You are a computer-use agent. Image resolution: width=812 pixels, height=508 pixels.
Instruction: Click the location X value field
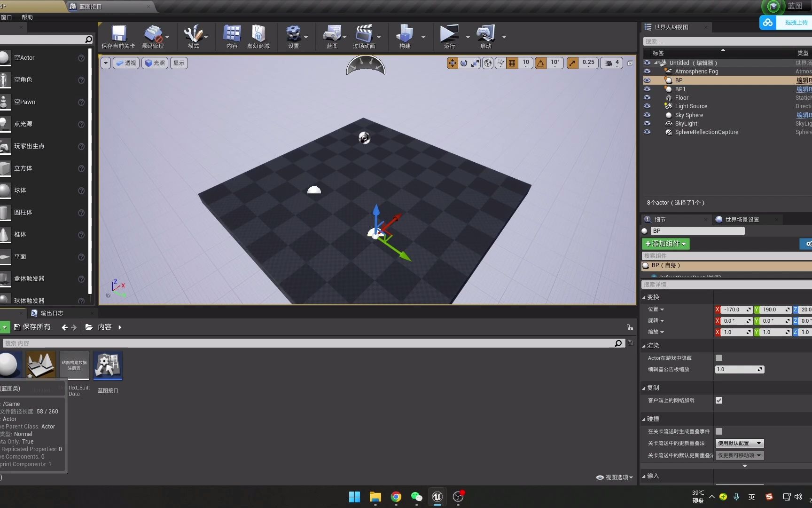pos(737,310)
